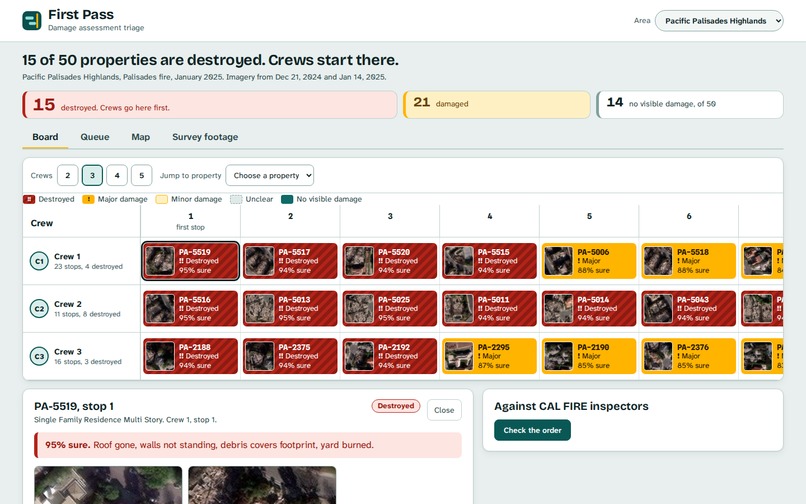Open property card PA-2188
806x504 pixels.
190,356
